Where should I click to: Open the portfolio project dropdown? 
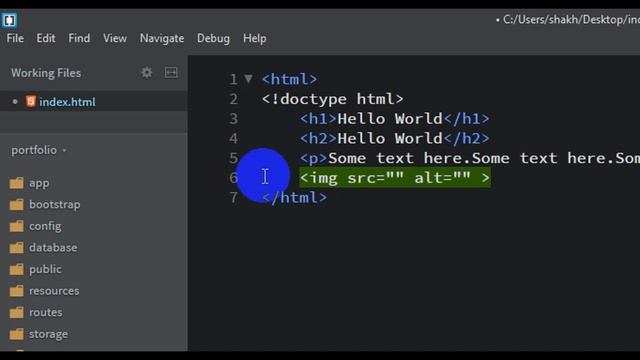click(39, 150)
